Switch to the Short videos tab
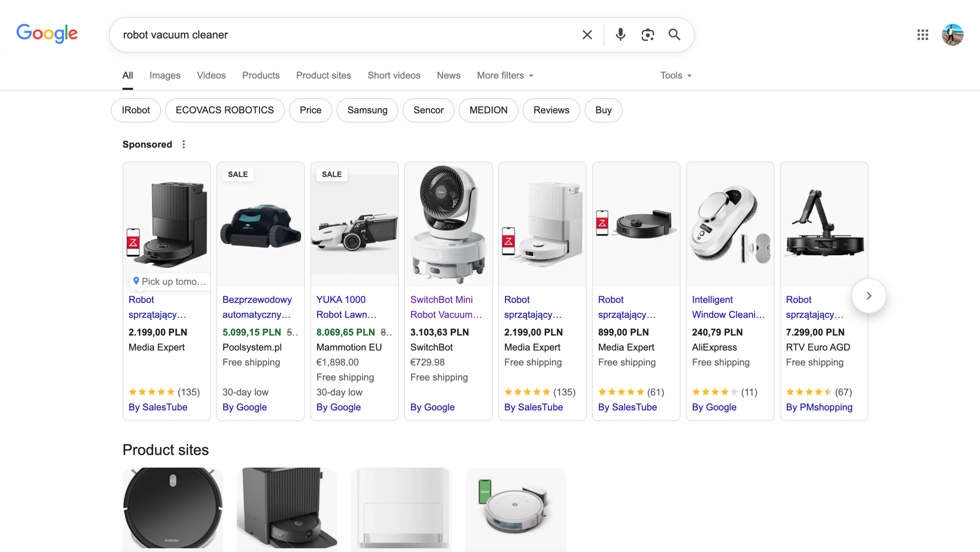The height and width of the screenshot is (552, 980). 394,75
